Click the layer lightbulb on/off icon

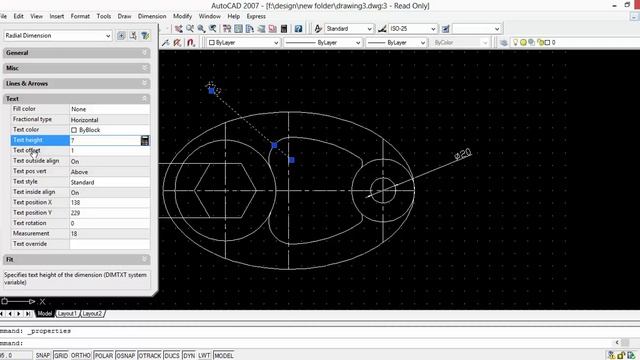[x=516, y=42]
